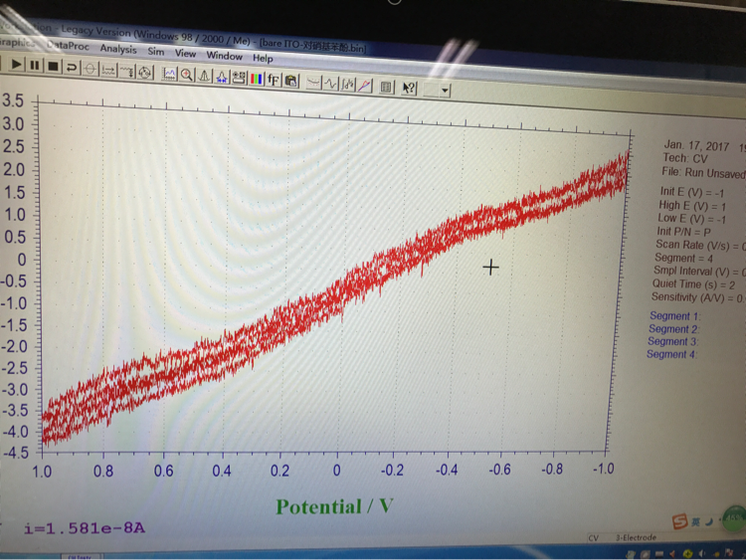746x560 pixels.
Task: Click the Segment 1 label
Action: [675, 316]
